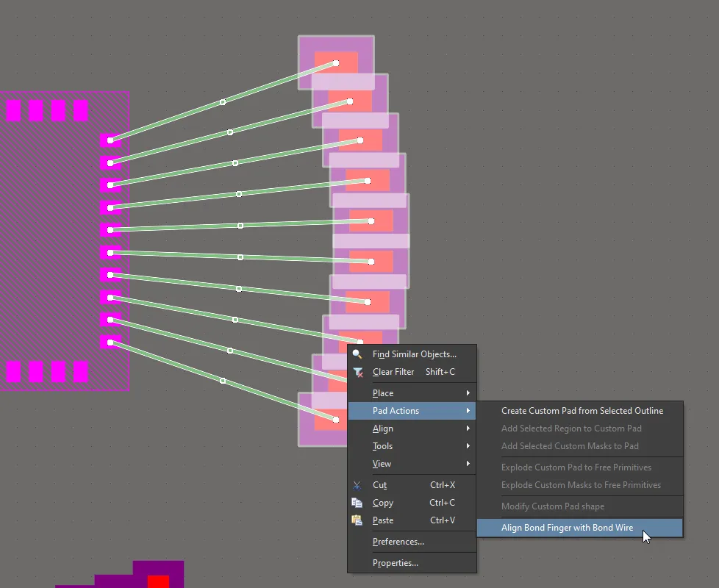Click the midpoint handle of the top bond wire
This screenshot has height=588, width=719.
pos(223,102)
